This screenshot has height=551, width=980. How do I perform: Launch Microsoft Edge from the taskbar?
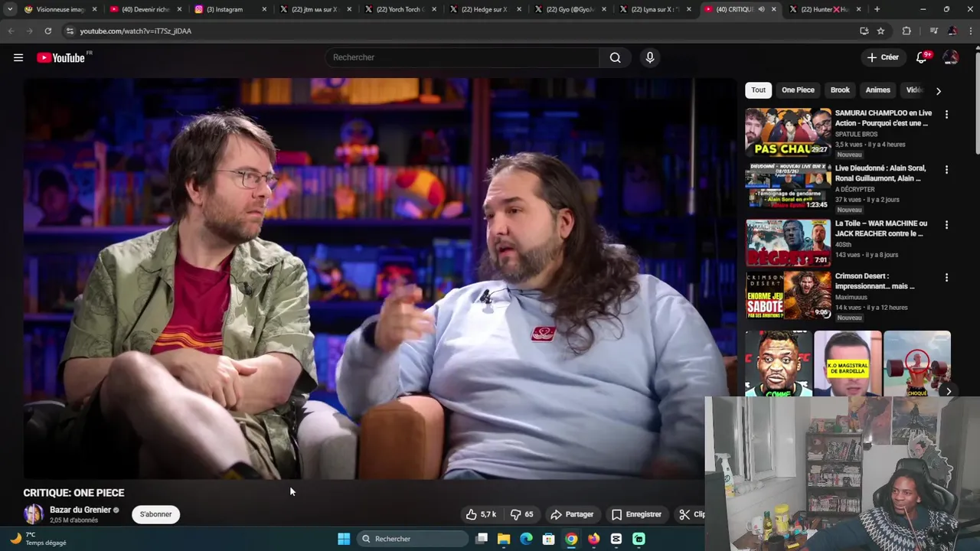[526, 539]
